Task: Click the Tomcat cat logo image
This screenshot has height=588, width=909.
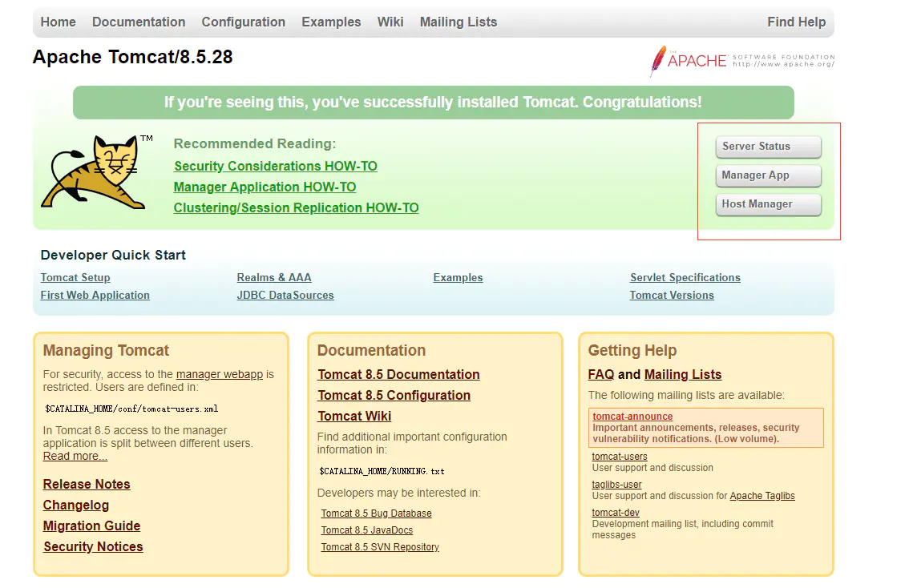Action: [97, 171]
